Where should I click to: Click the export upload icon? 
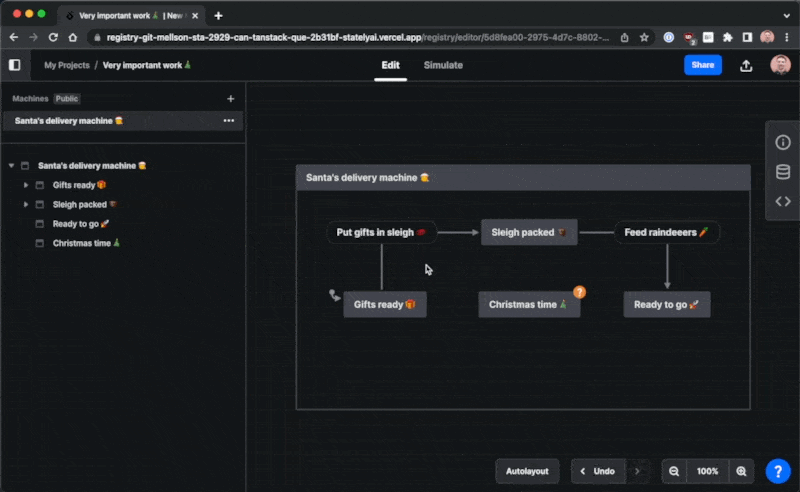tap(746, 65)
